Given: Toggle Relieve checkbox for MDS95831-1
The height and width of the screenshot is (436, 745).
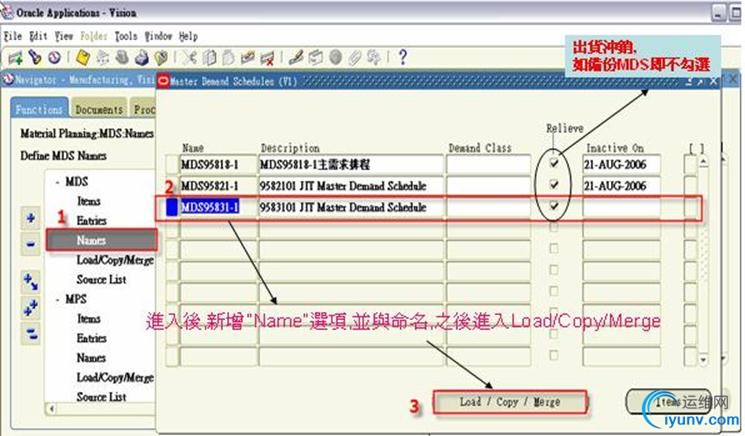Looking at the screenshot, I should click(554, 207).
